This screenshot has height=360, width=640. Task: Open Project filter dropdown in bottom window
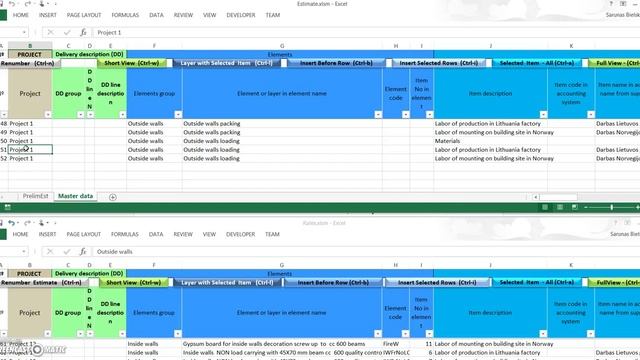click(x=47, y=334)
